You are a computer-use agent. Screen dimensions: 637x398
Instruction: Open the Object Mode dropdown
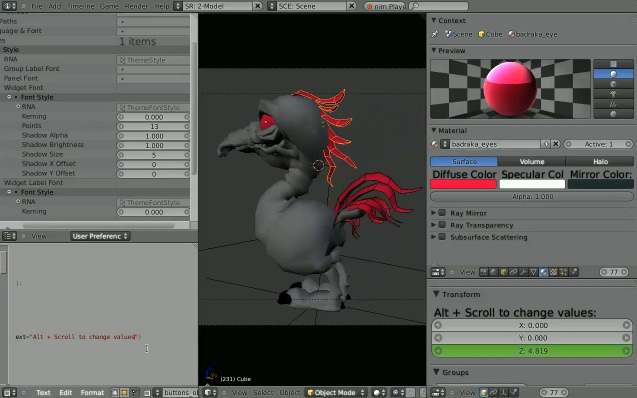tap(336, 392)
